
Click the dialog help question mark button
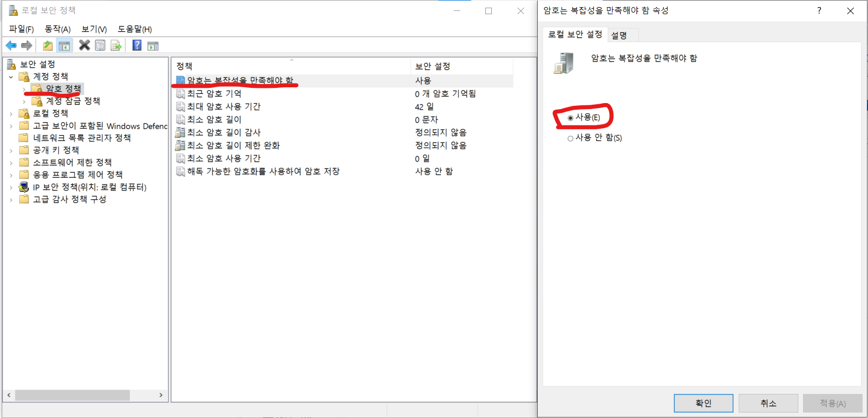pos(819,10)
